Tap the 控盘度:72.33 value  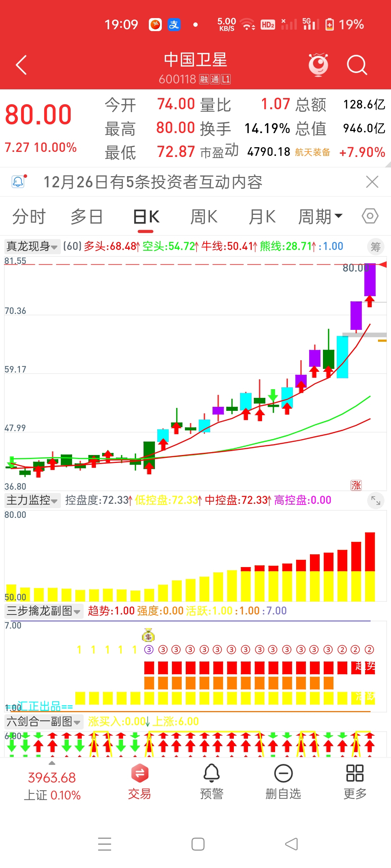tap(99, 500)
